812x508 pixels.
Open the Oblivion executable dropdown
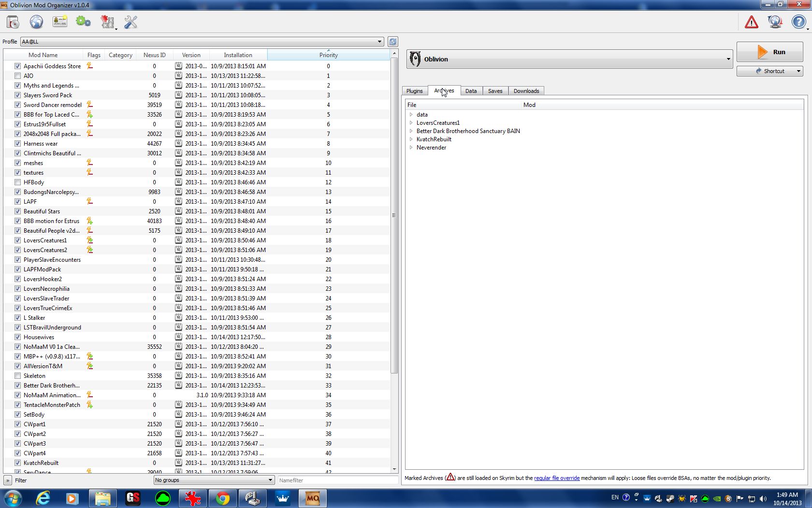(569, 59)
